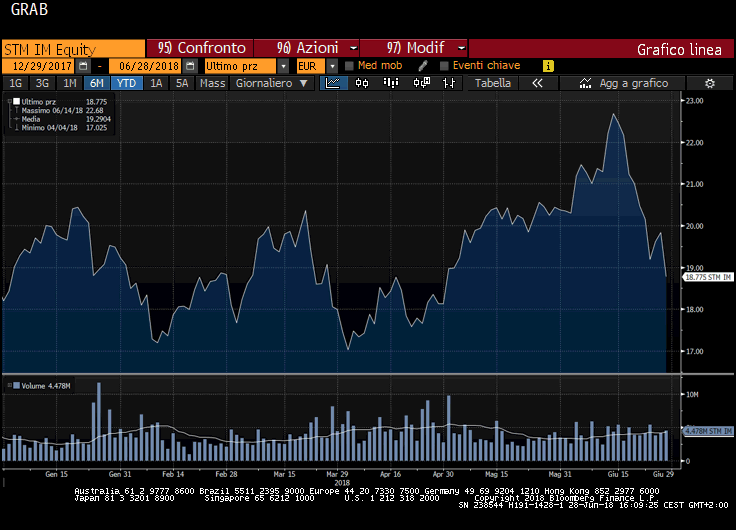Click the STM IM Equity security field
This screenshot has height=530, width=736.
click(74, 49)
